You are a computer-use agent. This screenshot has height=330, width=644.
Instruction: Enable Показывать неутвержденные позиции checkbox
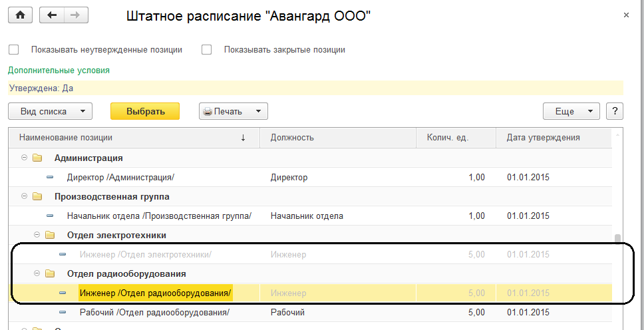tap(13, 50)
